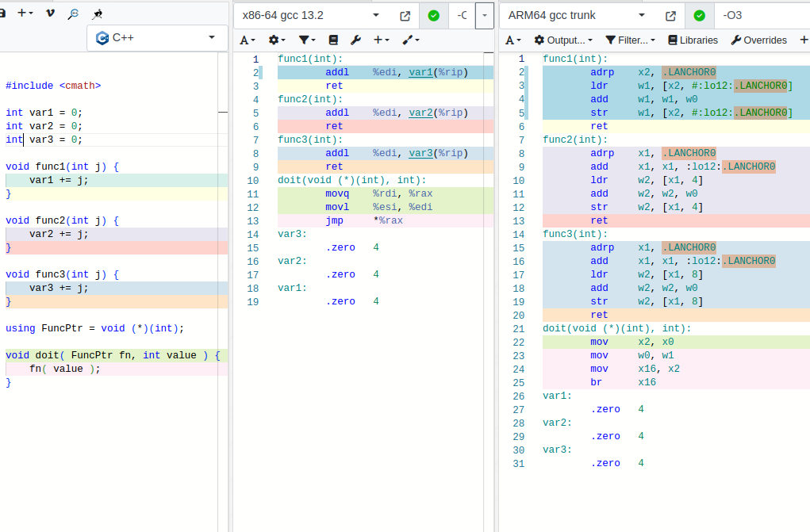Click the Libraries button in ARM64 pane
Viewport: 810px width, 532px height.
point(693,40)
